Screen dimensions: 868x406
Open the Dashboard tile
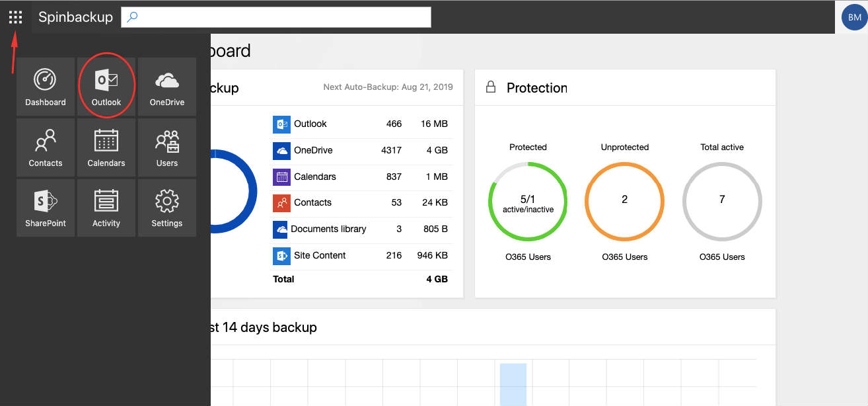coord(46,87)
